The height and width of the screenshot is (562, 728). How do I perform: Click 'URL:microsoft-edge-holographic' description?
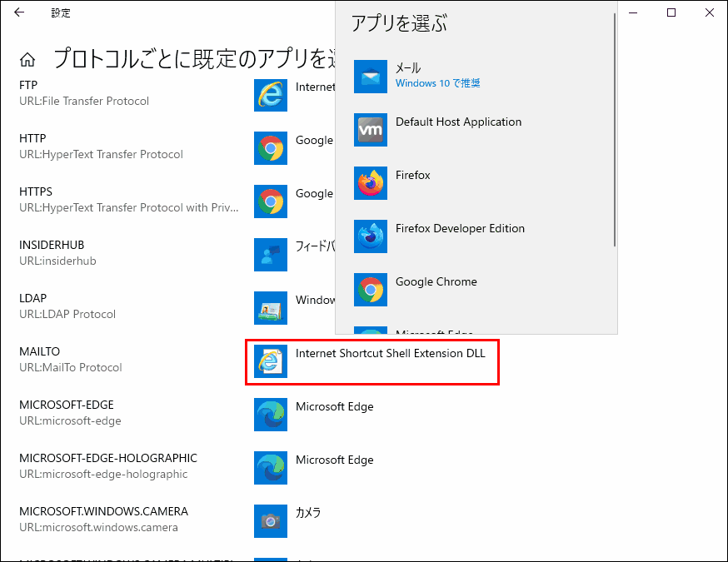tap(103, 475)
